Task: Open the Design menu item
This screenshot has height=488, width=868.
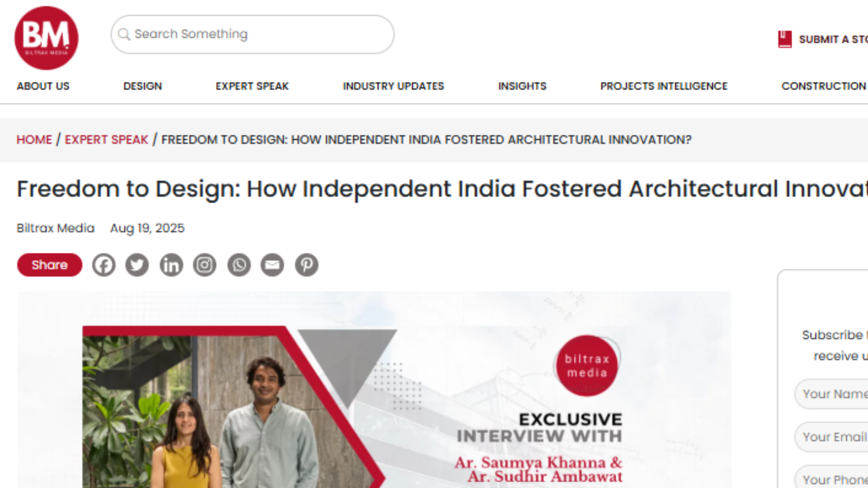Action: [143, 86]
